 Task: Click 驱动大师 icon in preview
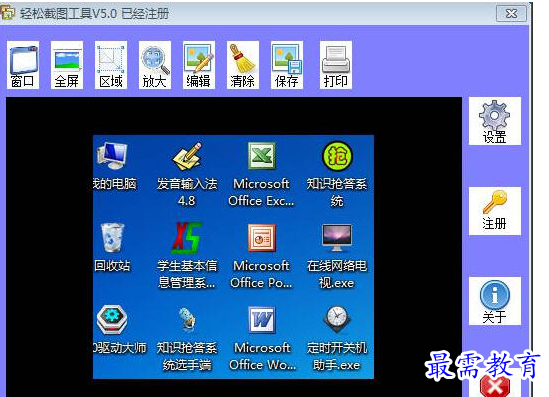coord(112,320)
